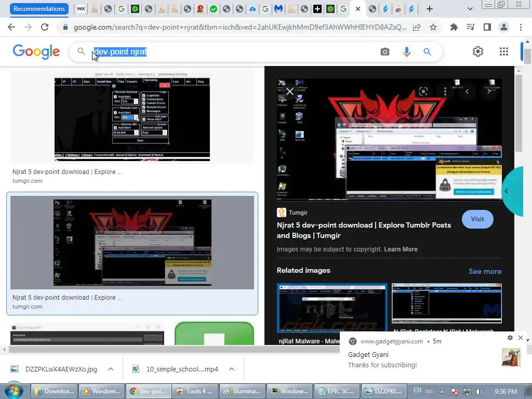Image resolution: width=532 pixels, height=399 pixels.
Task: Click the large preview image
Action: pyautogui.click(x=389, y=139)
